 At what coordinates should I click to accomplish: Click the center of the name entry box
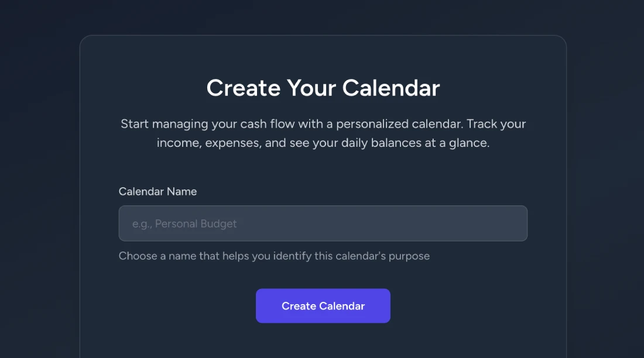pyautogui.click(x=323, y=223)
